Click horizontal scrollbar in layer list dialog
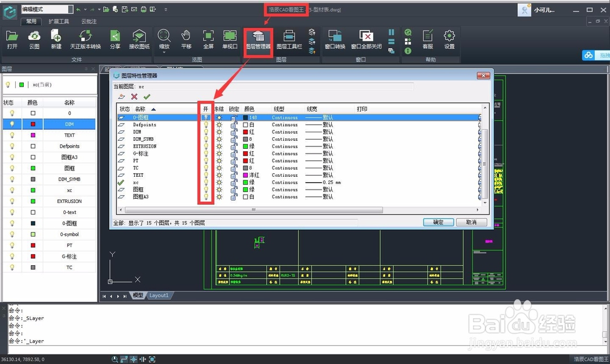 click(x=253, y=210)
